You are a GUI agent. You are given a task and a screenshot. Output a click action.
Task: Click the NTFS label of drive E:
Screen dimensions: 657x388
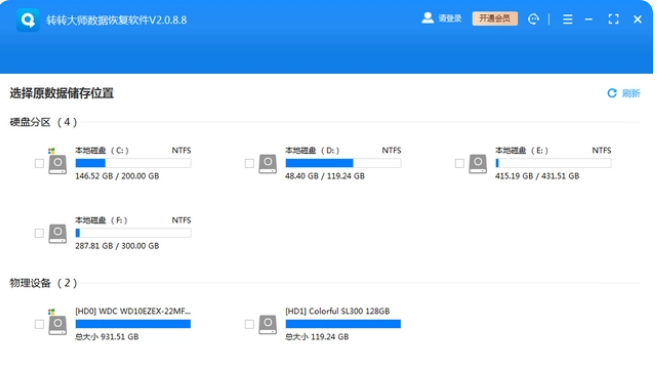(601, 150)
